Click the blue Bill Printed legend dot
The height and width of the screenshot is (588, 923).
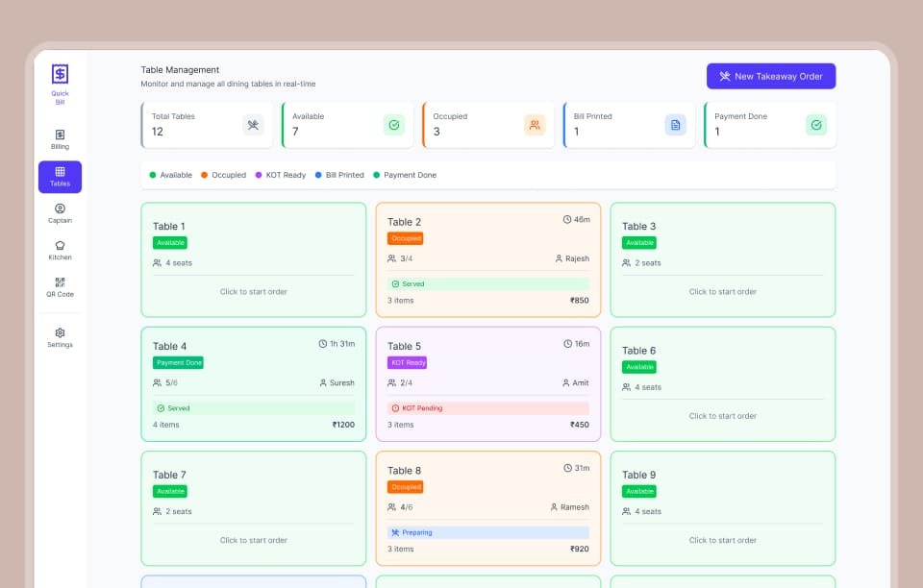tap(318, 175)
